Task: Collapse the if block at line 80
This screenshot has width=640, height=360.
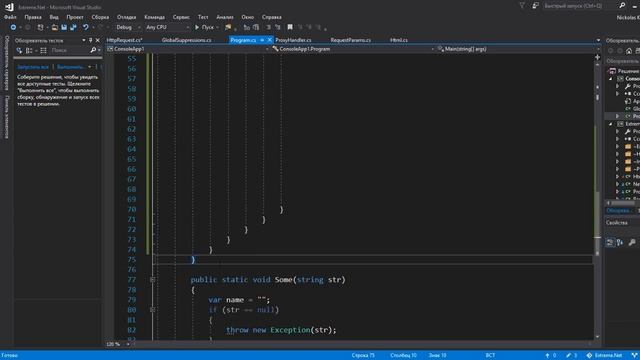Action: (152, 310)
